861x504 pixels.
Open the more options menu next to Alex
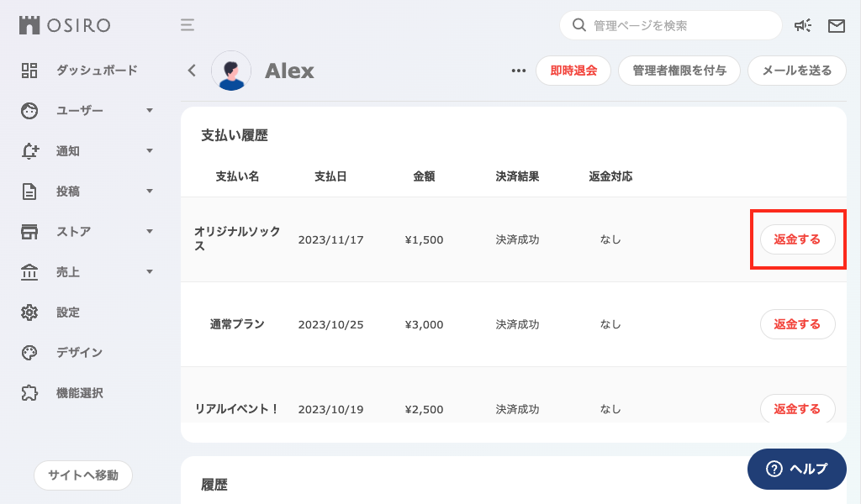click(x=518, y=71)
